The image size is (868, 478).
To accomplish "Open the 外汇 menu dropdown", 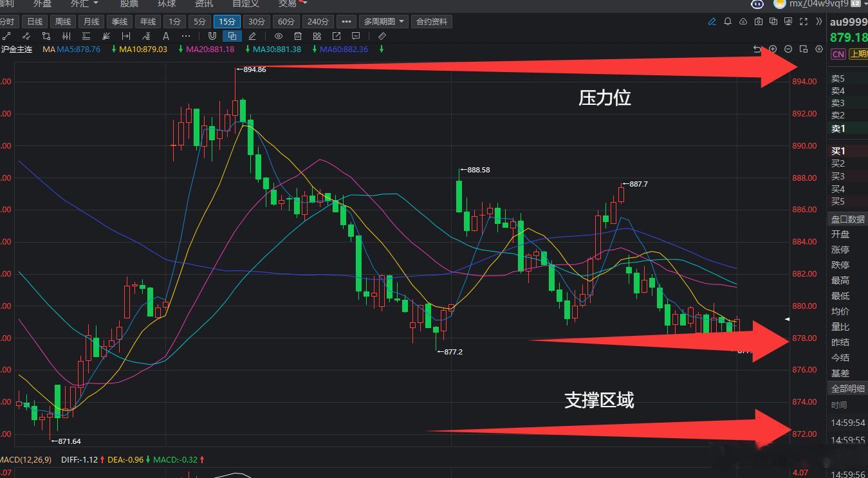I will point(84,3).
